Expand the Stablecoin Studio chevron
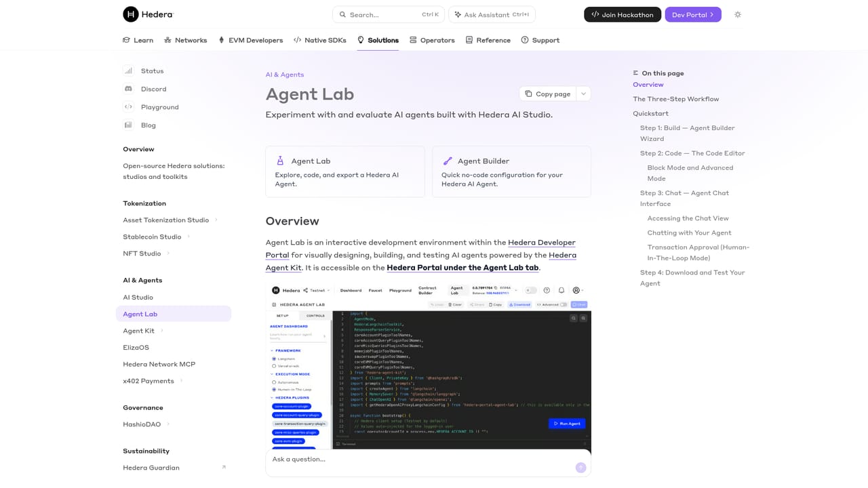This screenshot has height=488, width=868. point(189,237)
